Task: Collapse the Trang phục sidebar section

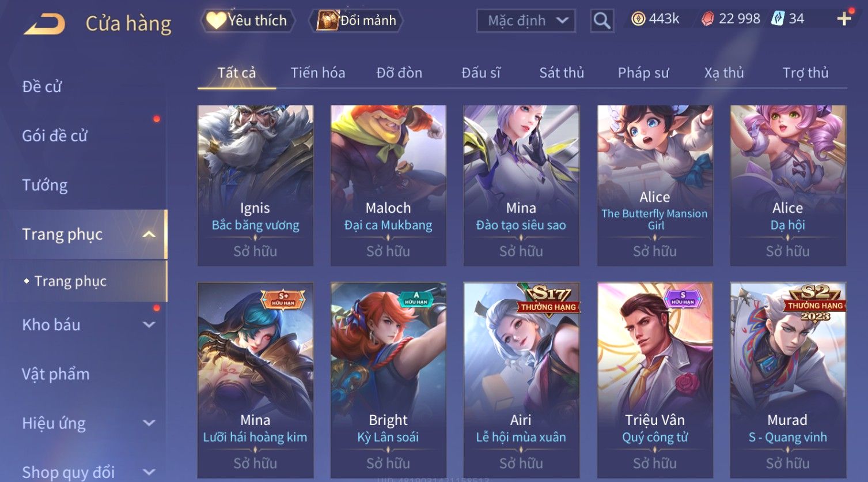Action: point(149,234)
